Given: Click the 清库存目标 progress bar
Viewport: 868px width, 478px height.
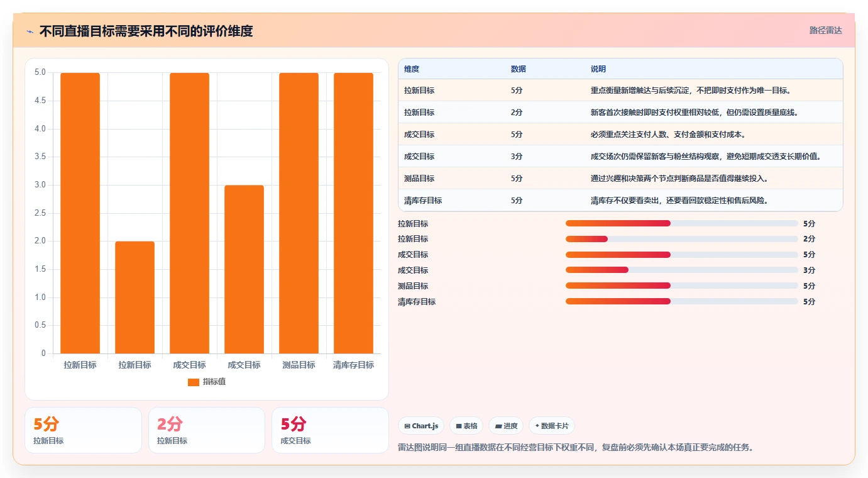Looking at the screenshot, I should [x=681, y=301].
